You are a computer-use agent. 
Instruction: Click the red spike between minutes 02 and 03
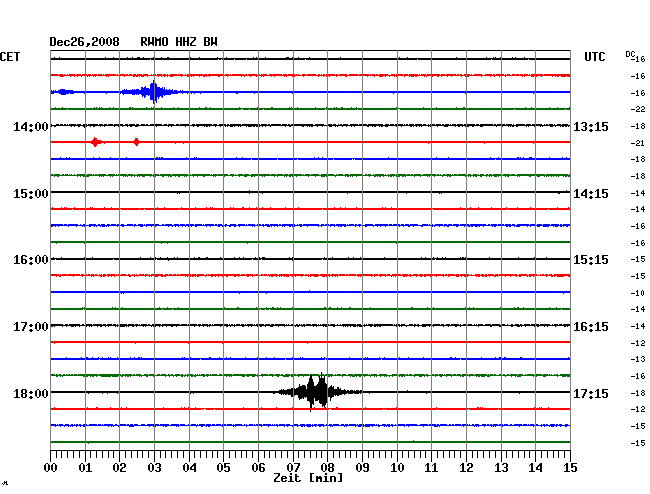[136, 142]
